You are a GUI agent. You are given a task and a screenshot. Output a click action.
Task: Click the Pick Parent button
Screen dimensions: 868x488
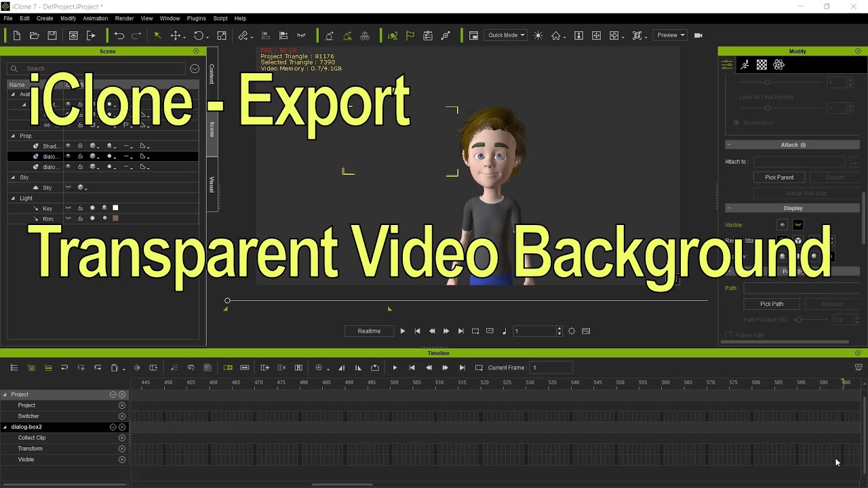click(779, 177)
